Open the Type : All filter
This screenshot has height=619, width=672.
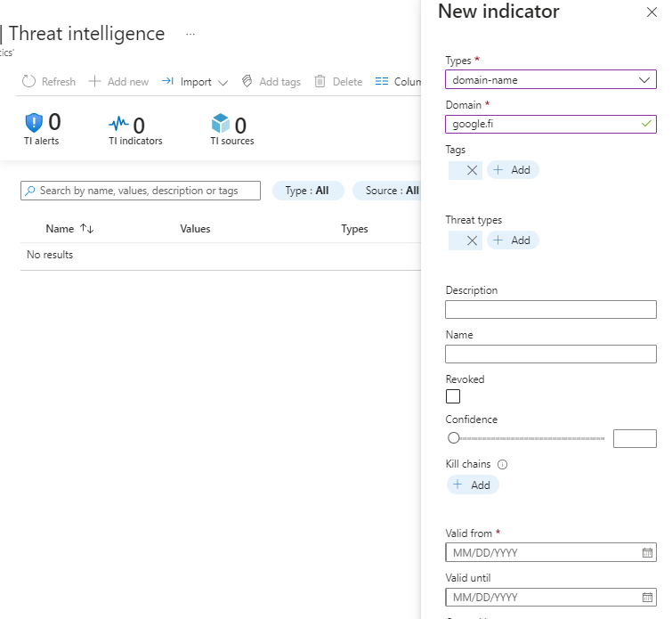307,191
